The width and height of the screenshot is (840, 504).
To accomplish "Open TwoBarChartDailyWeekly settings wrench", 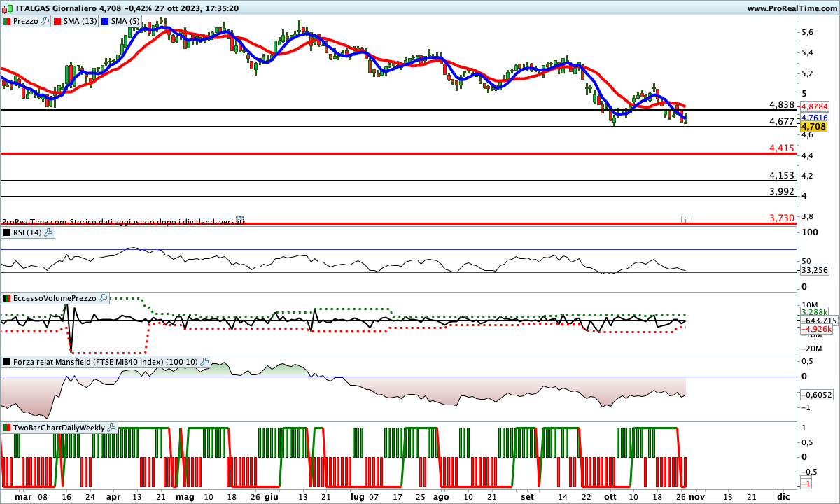I will tap(111, 427).
